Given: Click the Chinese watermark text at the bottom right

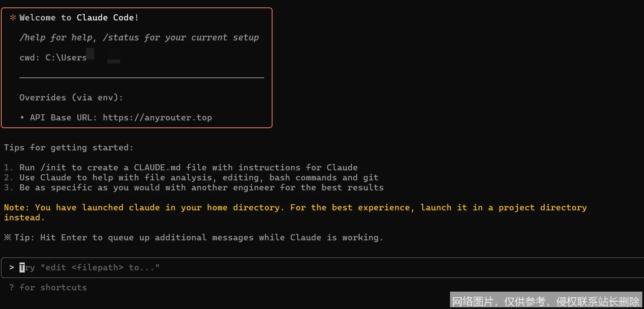Looking at the screenshot, I should [546, 301].
